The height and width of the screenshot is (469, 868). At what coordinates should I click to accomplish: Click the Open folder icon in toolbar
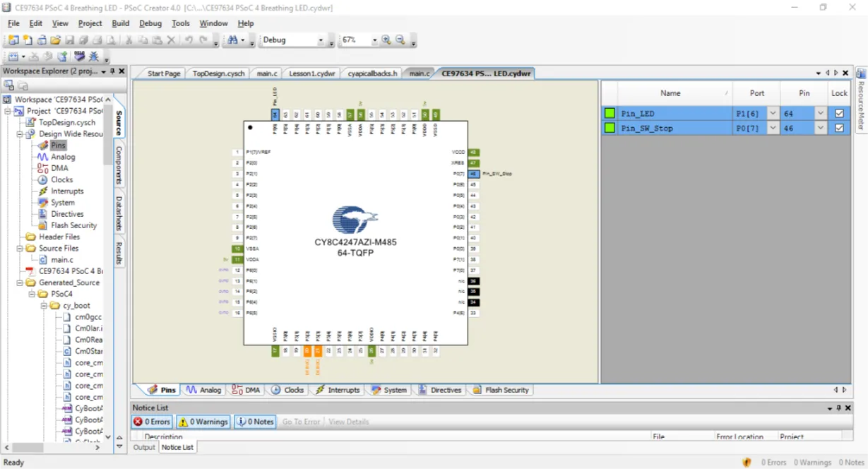tap(56, 40)
